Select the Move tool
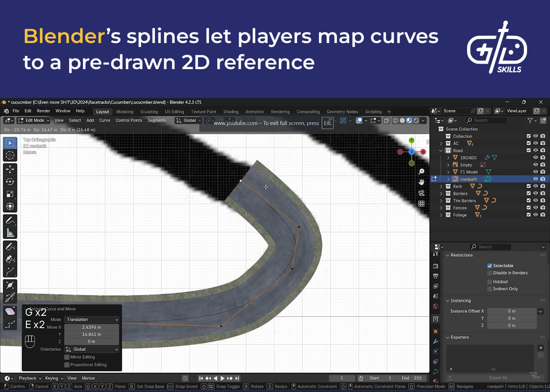550x392 pixels. point(10,169)
